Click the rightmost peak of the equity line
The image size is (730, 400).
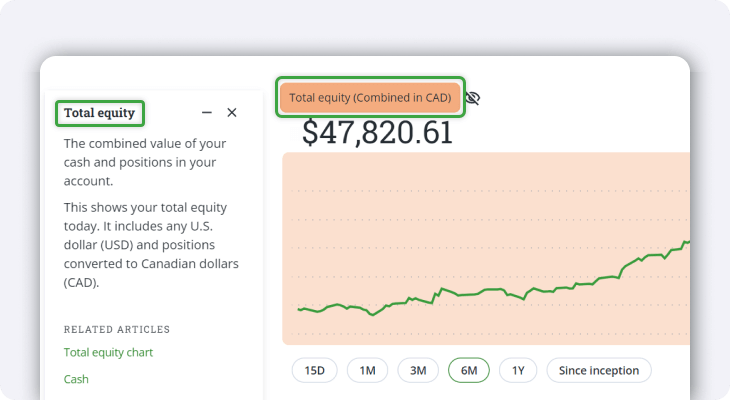point(686,241)
